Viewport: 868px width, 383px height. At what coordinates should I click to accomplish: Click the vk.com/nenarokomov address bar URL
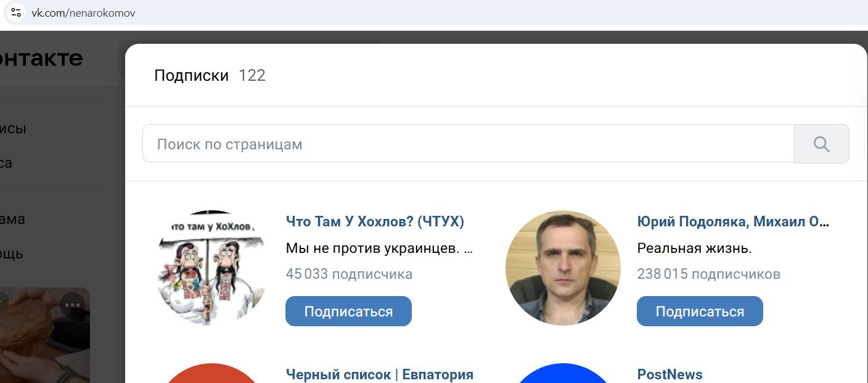pos(83,13)
